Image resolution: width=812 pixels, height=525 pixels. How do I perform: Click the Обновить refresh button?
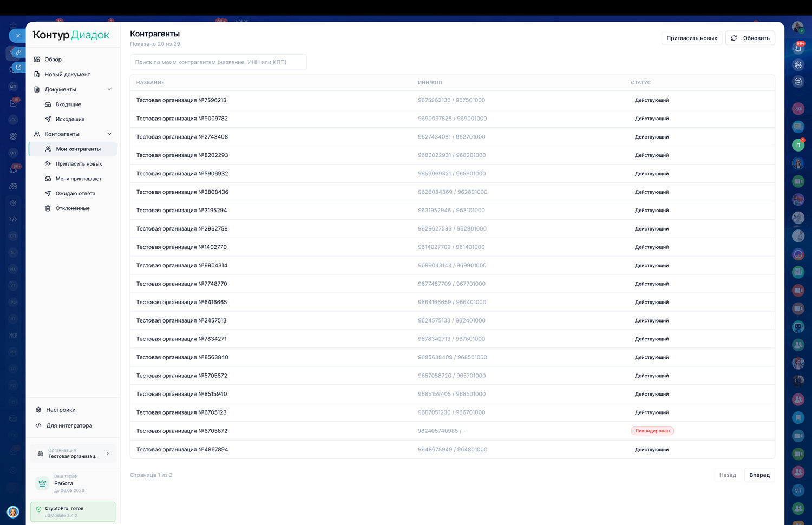pos(750,38)
